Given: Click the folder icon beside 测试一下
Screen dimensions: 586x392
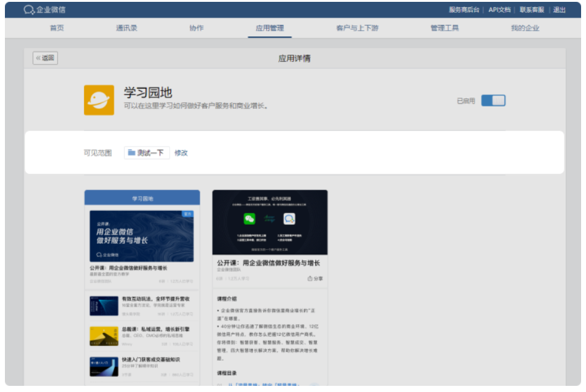Looking at the screenshot, I should tap(131, 152).
